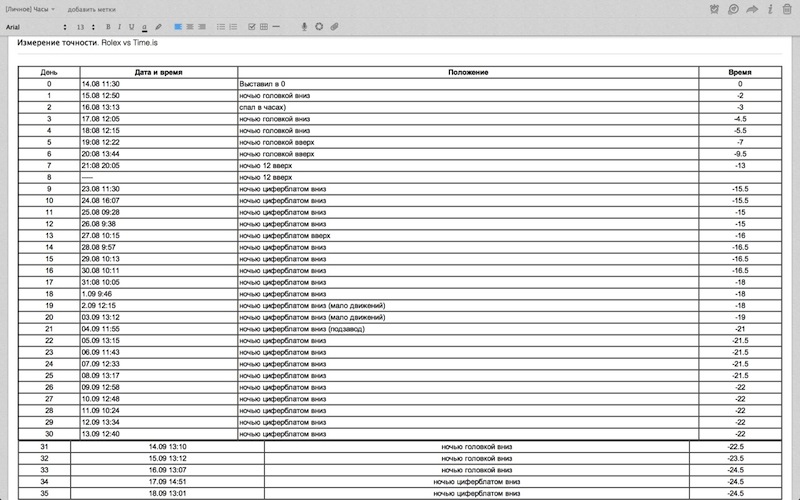This screenshot has height=500, width=800.
Task: Open the Arial font family dropdown
Action: point(36,26)
